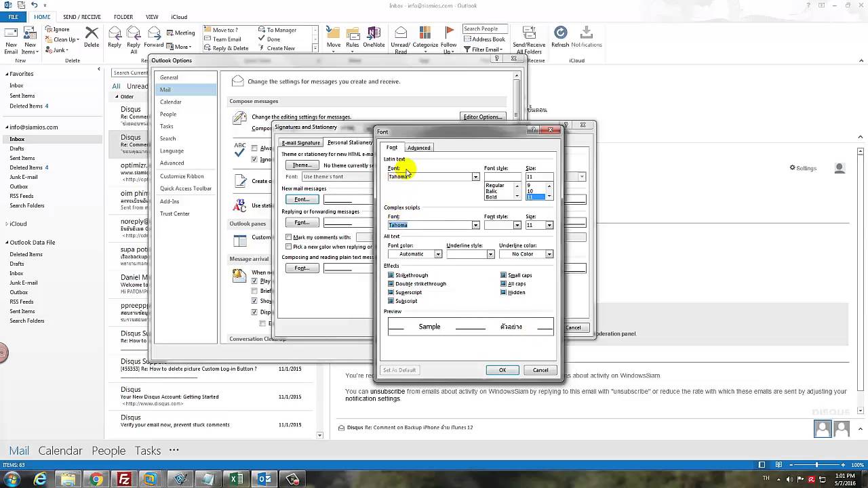Toggle Pick a new color when replying checkbox

tap(289, 247)
